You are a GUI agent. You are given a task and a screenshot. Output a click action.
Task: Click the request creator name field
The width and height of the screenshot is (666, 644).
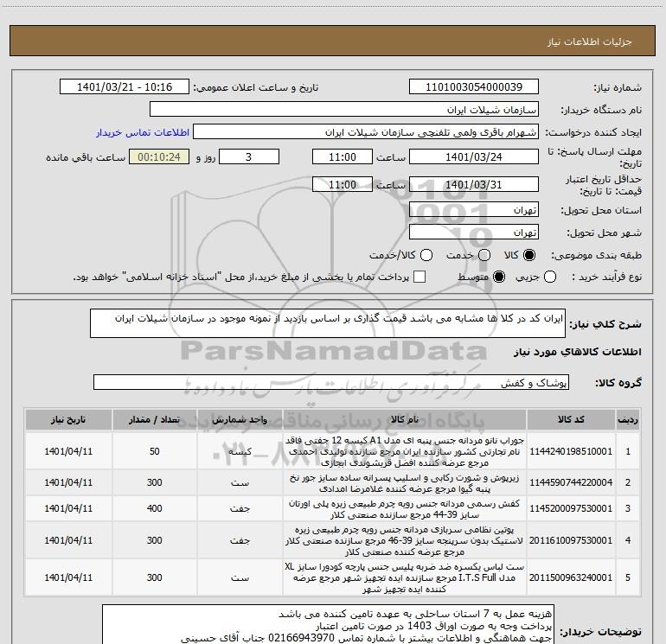coord(366,132)
